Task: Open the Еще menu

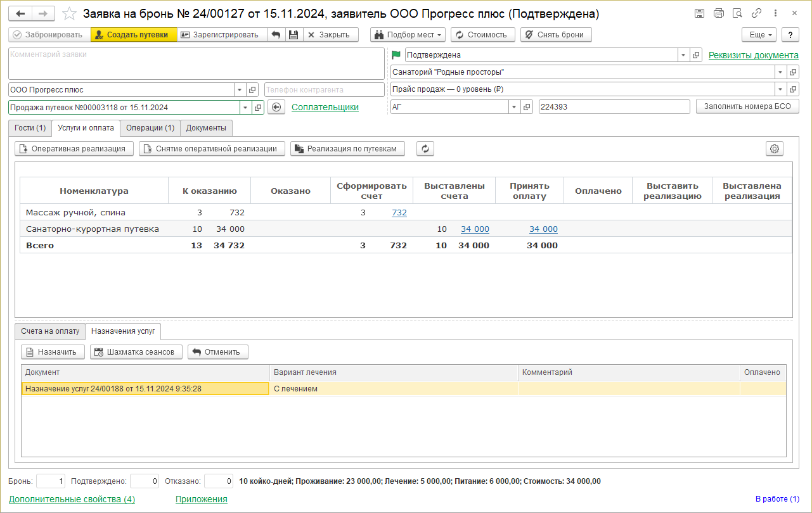Action: pos(759,35)
